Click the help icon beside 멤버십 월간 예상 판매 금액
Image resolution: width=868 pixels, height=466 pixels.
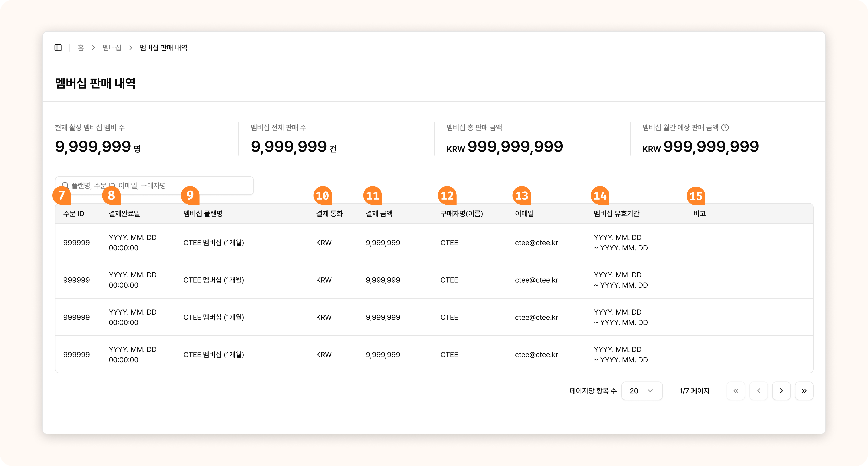[x=725, y=127]
